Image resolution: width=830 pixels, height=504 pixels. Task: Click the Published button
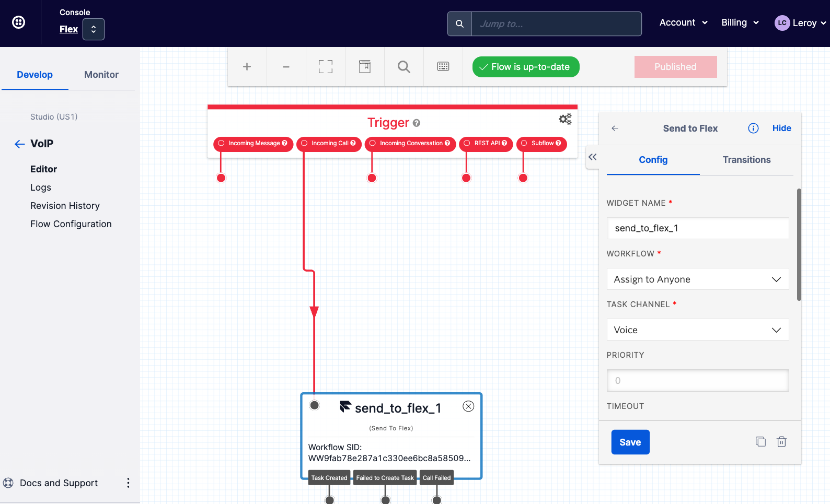[675, 67]
